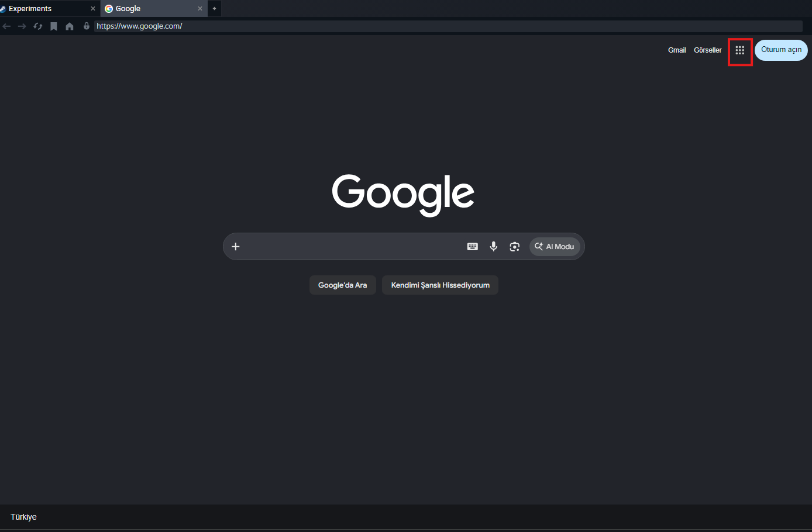Image resolution: width=812 pixels, height=532 pixels.
Task: Click the Google logo
Action: (403, 195)
